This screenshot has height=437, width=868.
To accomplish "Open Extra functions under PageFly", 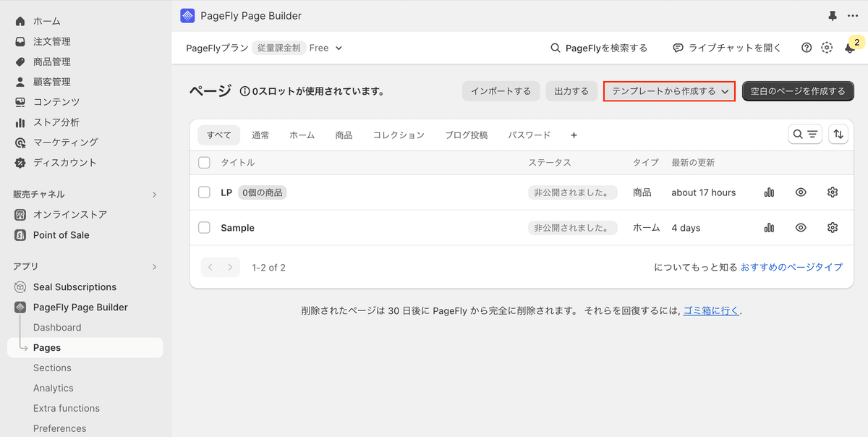I will coord(67,409).
